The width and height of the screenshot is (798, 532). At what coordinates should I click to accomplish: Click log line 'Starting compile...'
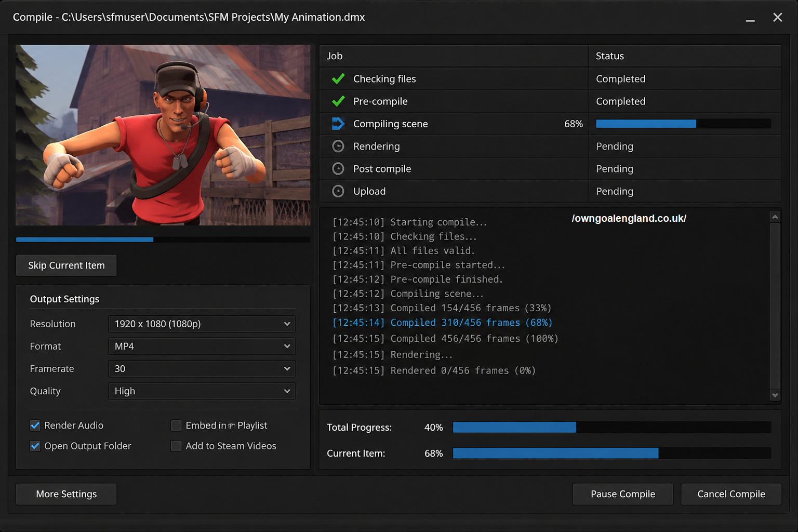coord(410,222)
